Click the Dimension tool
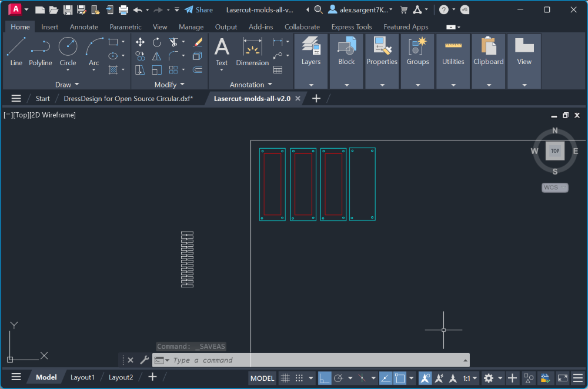The height and width of the screenshot is (389, 588). tap(252, 51)
